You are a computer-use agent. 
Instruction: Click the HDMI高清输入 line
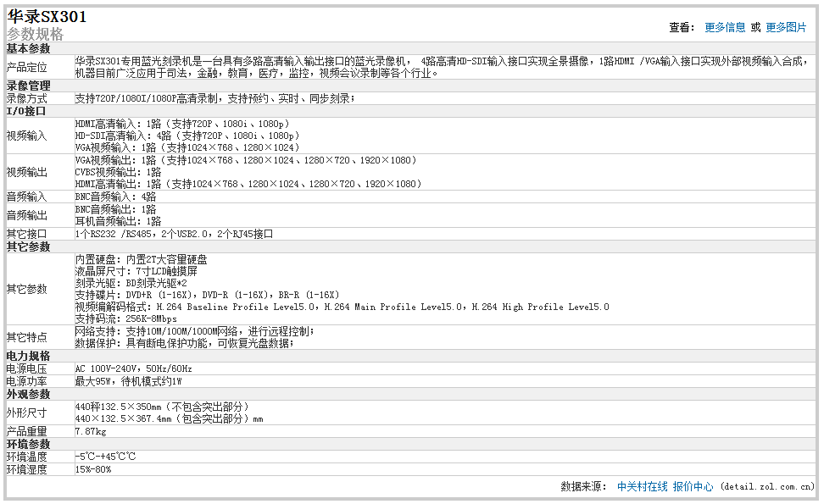tap(182, 124)
